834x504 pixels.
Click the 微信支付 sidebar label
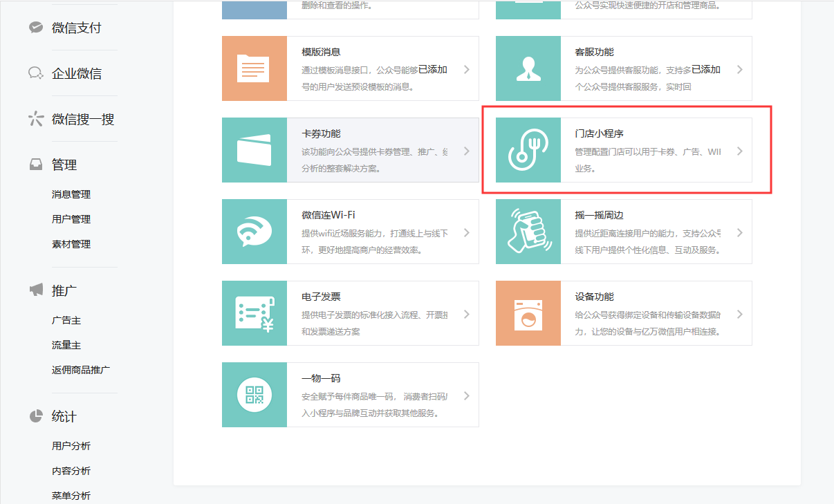click(77, 28)
